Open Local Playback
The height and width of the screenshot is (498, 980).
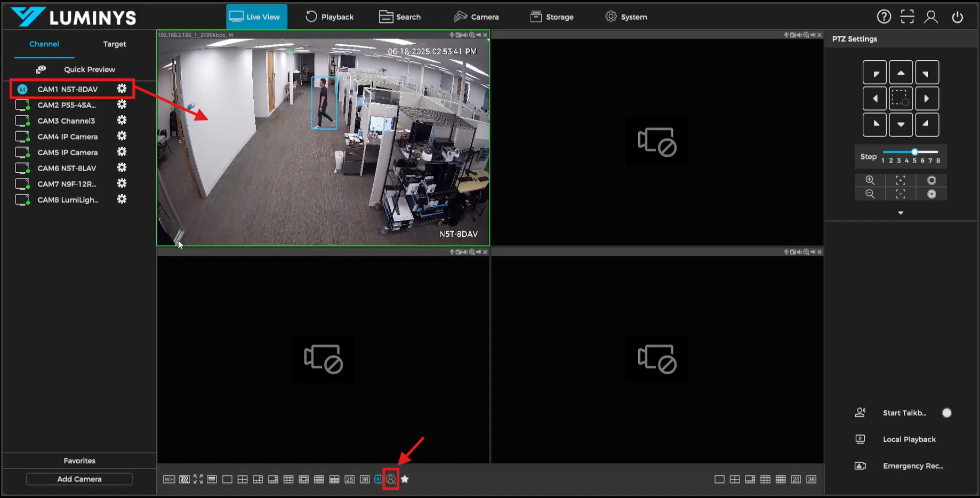(909, 439)
